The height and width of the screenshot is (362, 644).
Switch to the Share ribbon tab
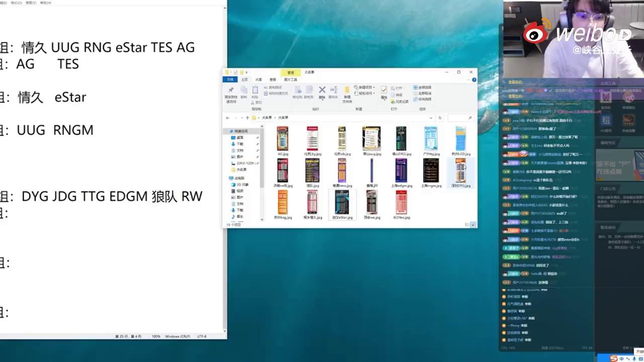[259, 79]
